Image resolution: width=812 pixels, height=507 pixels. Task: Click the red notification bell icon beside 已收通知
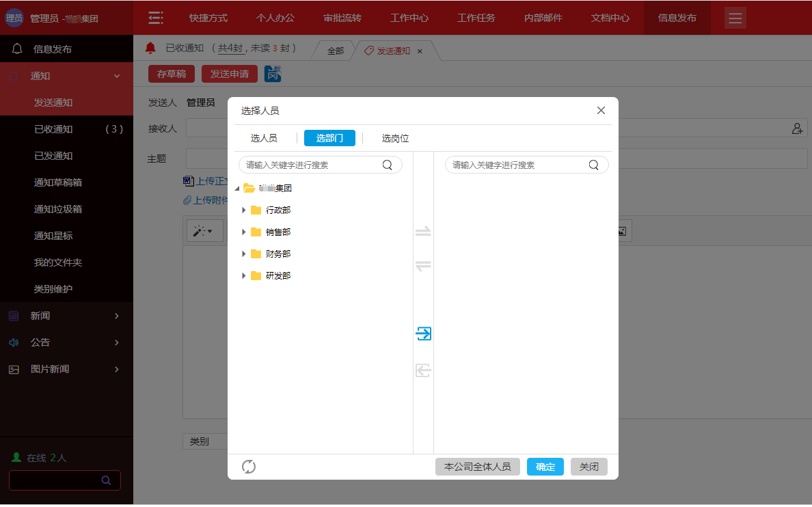pyautogui.click(x=149, y=49)
